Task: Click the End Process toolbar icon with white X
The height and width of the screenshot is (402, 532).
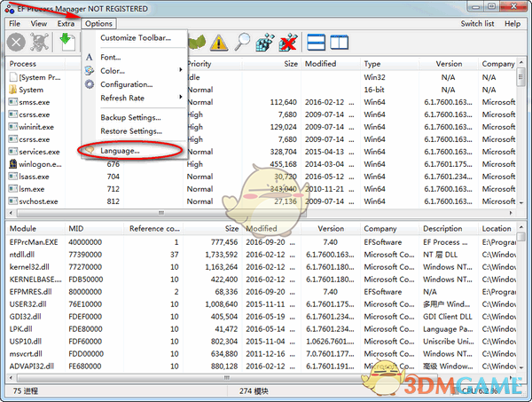Action: (x=16, y=43)
